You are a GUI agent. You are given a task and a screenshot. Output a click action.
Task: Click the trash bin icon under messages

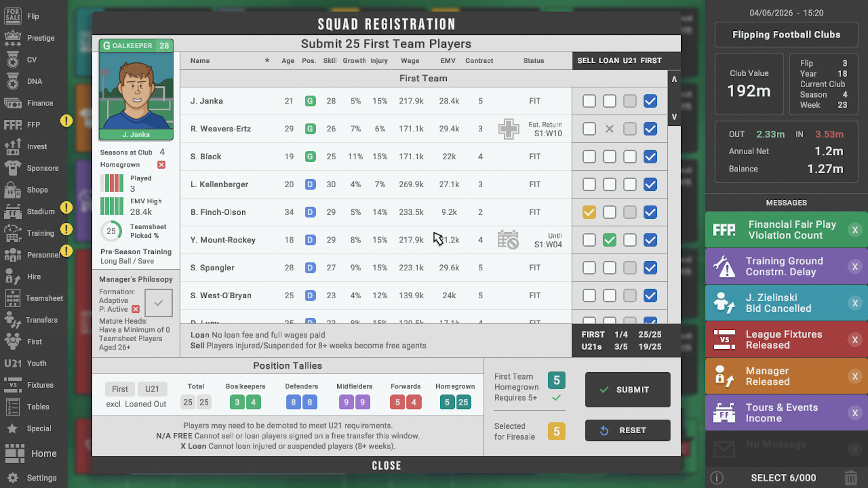(x=850, y=478)
